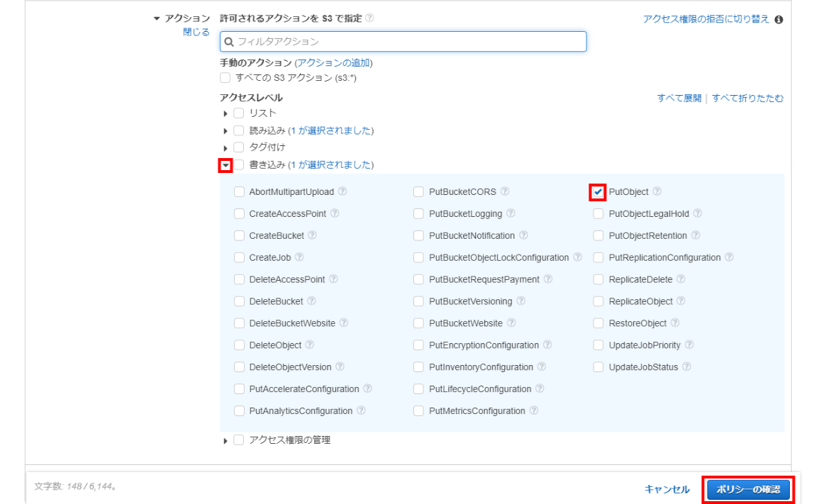Screen dimensions: 826x504
Task: Expand the リスト access level
Action: click(x=225, y=113)
